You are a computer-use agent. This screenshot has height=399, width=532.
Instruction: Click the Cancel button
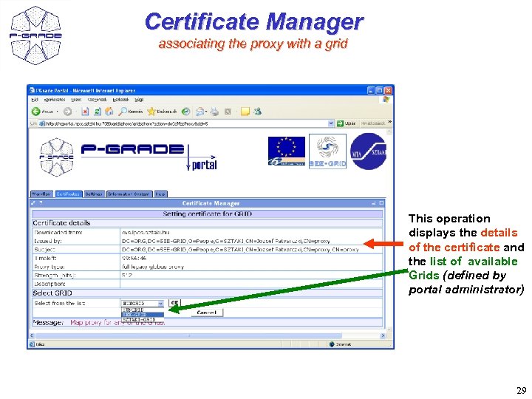pos(207,313)
